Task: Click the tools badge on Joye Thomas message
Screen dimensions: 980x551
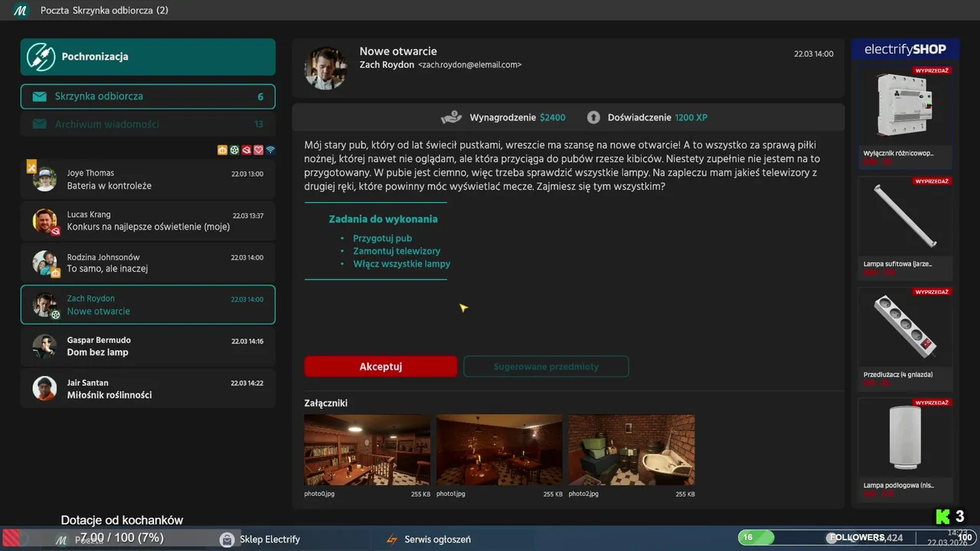Action: point(31,165)
